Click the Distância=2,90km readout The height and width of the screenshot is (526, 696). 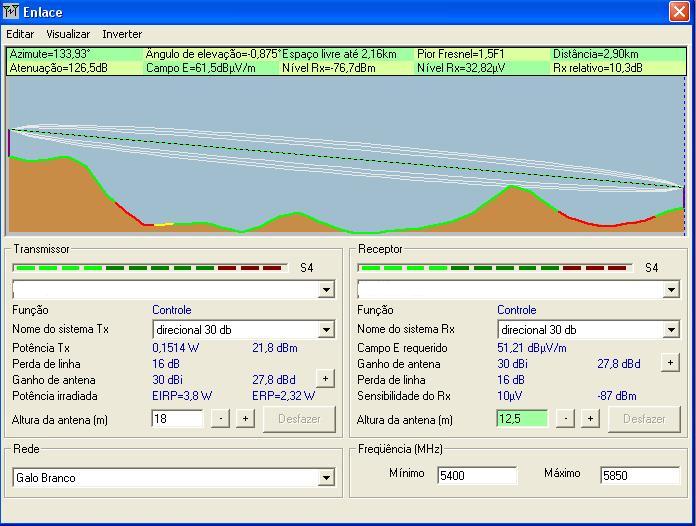pos(596,54)
